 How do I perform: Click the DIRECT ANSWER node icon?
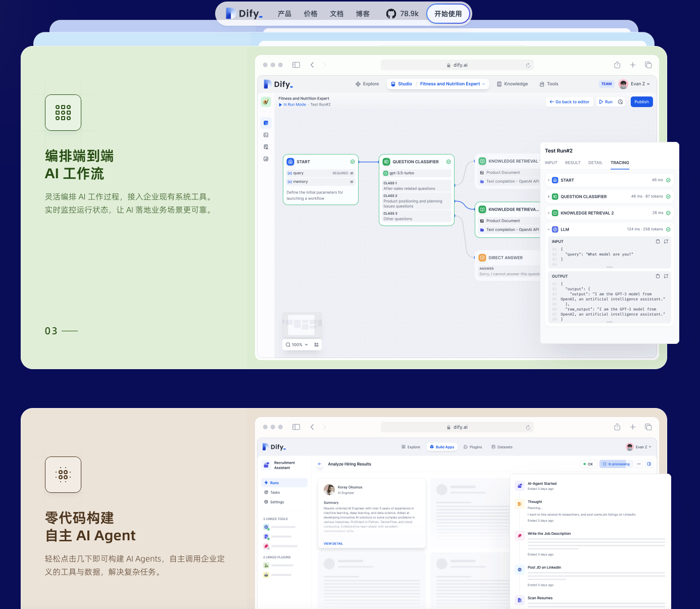click(x=482, y=258)
